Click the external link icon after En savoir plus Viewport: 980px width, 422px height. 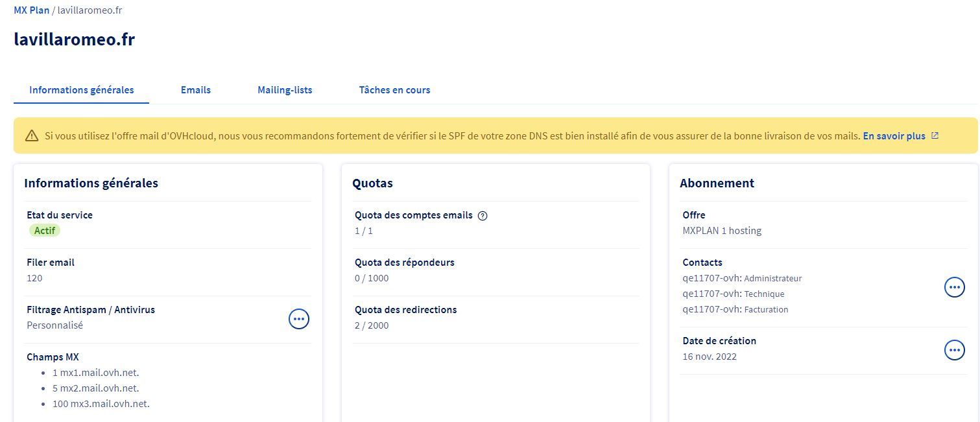tap(935, 135)
